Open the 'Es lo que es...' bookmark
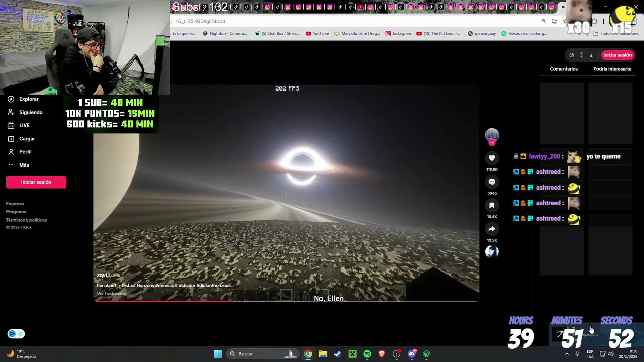644x362 pixels. click(184, 34)
